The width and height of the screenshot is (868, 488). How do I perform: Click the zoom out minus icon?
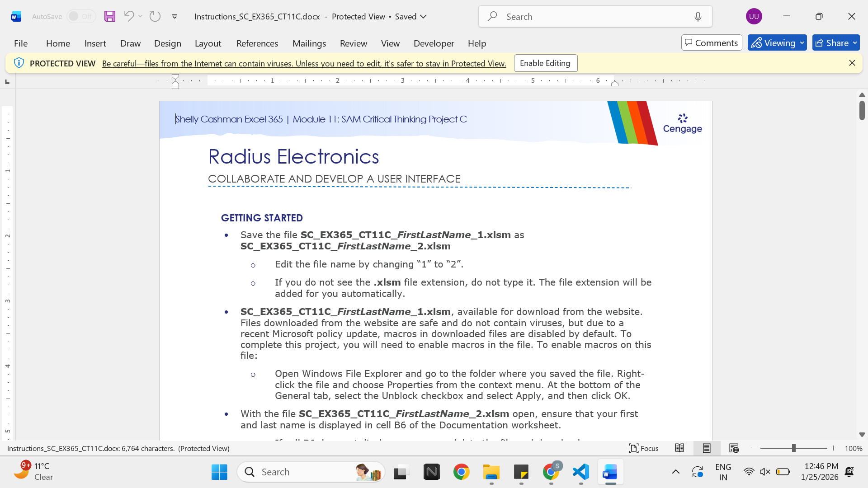pos(754,448)
